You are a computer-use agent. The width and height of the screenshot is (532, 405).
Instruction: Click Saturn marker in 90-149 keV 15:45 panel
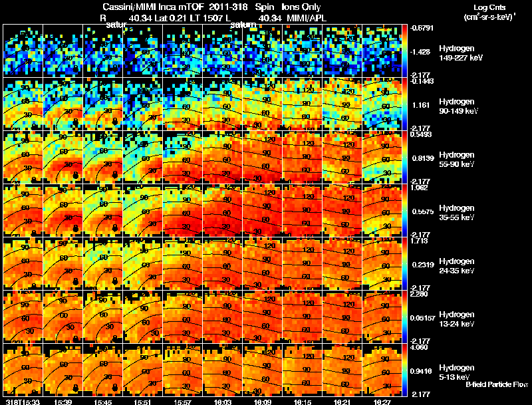(114, 122)
